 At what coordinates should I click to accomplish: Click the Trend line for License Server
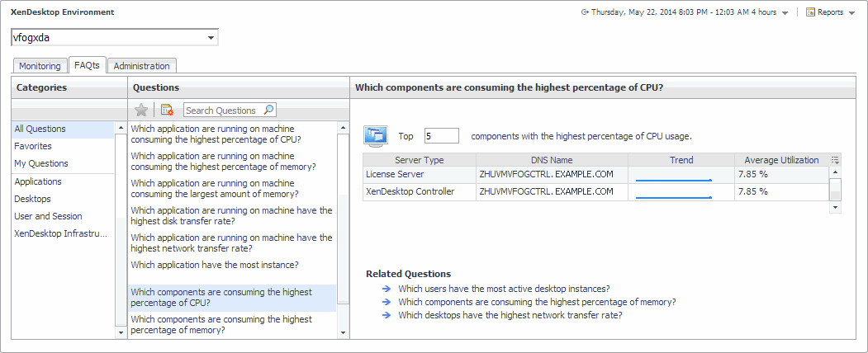pos(674,175)
